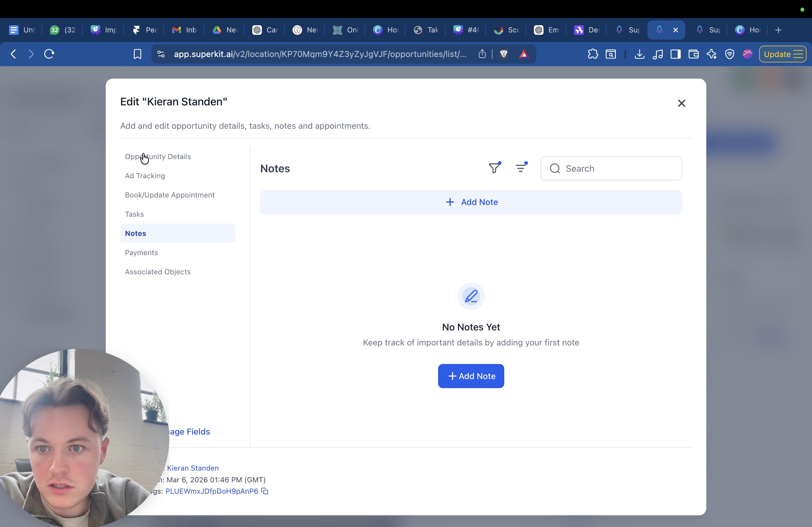Open the Tasks section
This screenshot has width=812, height=527.
[134, 214]
